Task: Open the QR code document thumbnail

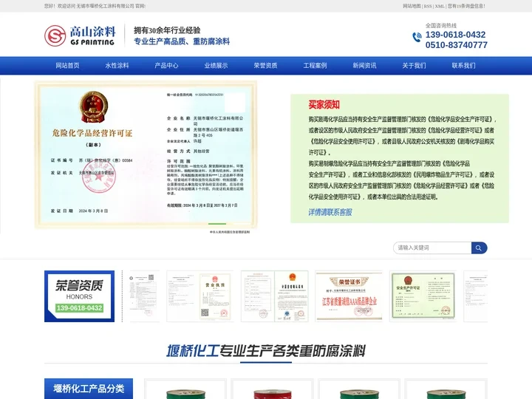Action: pos(144,296)
